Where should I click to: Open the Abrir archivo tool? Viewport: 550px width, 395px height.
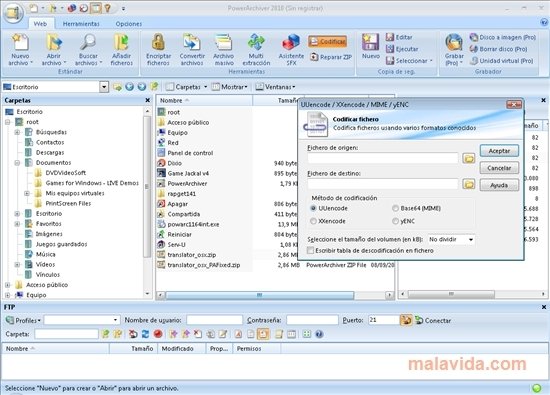(53, 49)
